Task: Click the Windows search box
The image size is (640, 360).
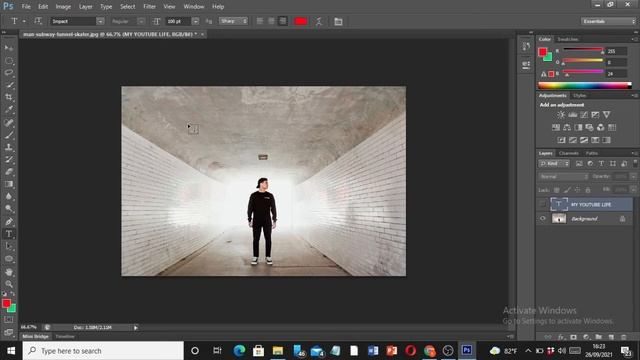Action: [103, 351]
